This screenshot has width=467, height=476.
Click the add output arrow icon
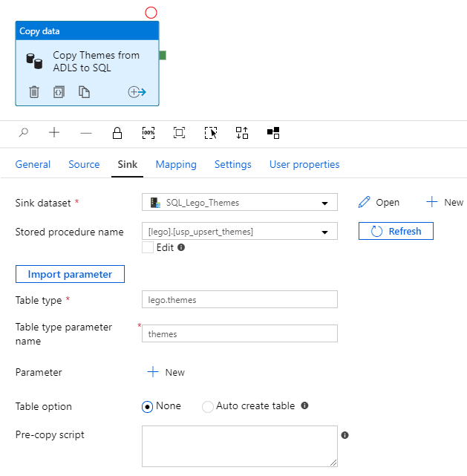coord(137,92)
